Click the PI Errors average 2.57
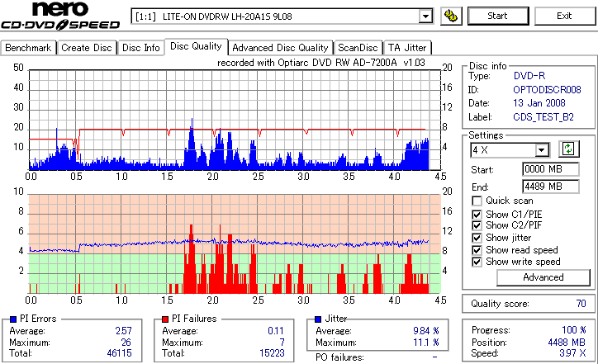This screenshot has width=598, height=364. (x=124, y=331)
